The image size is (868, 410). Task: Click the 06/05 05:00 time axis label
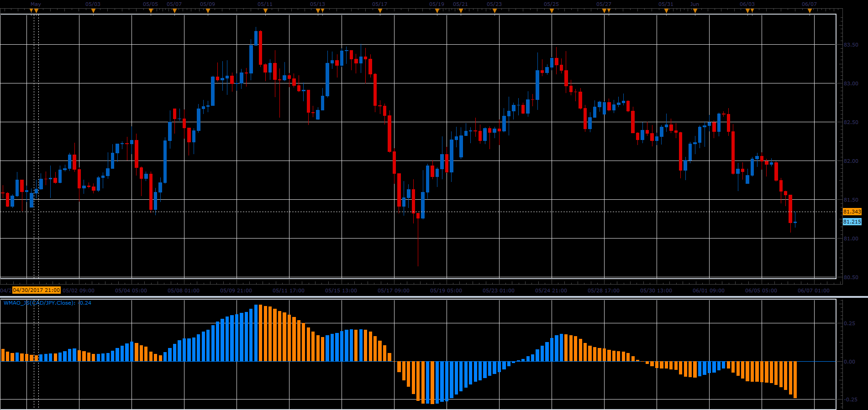[761, 291]
